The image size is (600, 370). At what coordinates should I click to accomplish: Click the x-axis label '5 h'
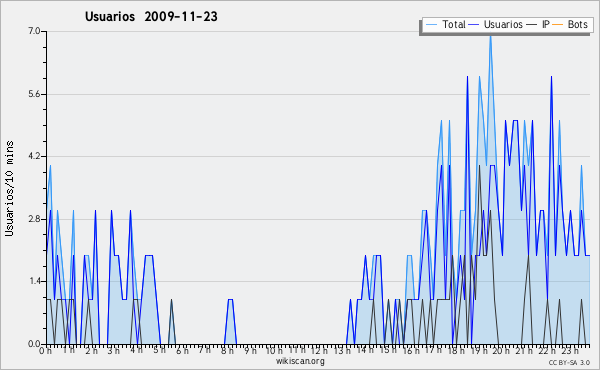160,350
